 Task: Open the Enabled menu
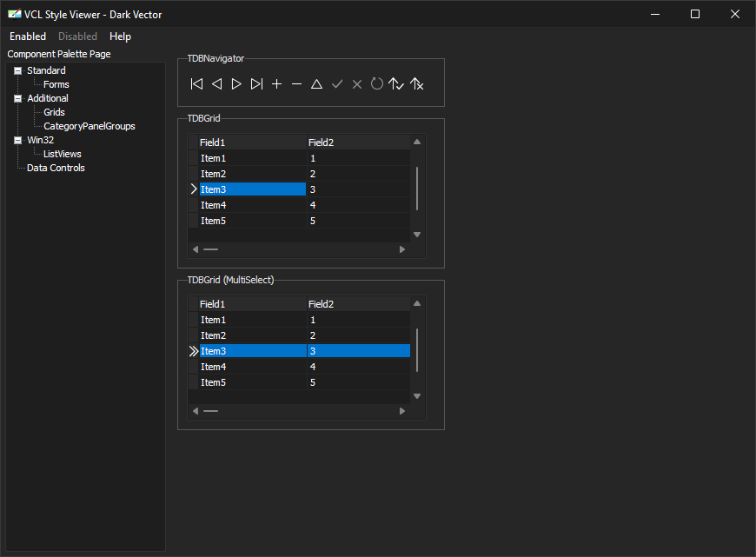28,36
